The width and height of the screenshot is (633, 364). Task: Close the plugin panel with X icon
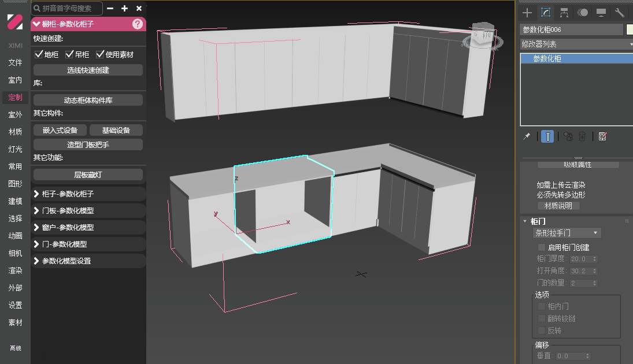tap(139, 8)
